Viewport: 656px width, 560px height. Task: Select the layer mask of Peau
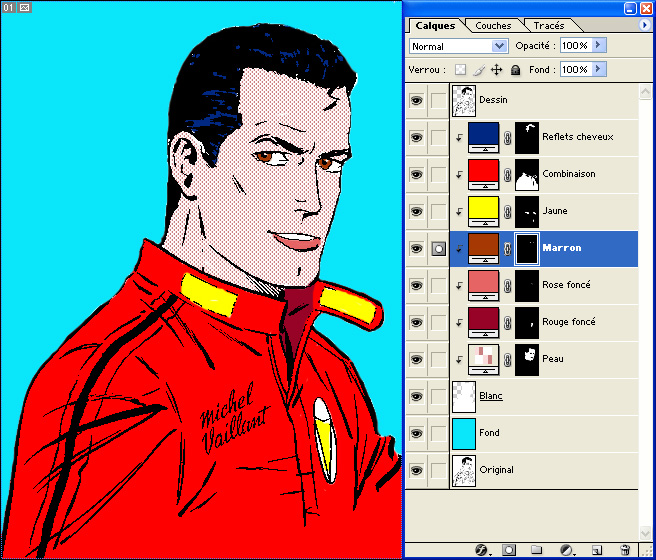[x=527, y=360]
